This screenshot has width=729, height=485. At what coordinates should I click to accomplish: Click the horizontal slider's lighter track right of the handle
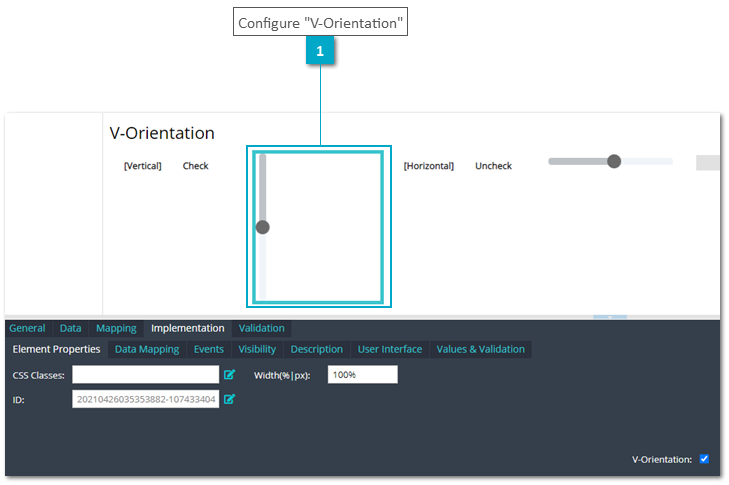(x=647, y=161)
